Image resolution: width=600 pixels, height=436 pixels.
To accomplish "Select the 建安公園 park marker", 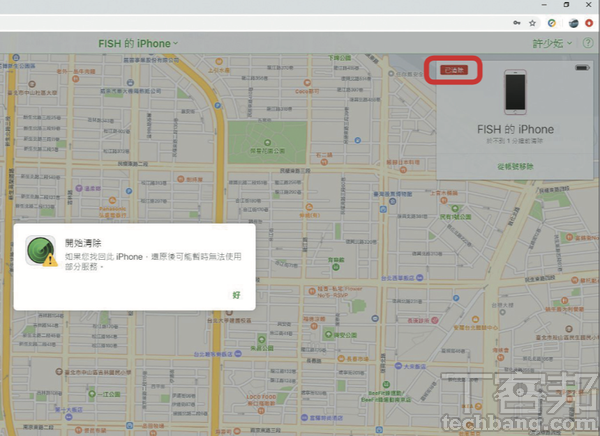I will tap(328, 335).
